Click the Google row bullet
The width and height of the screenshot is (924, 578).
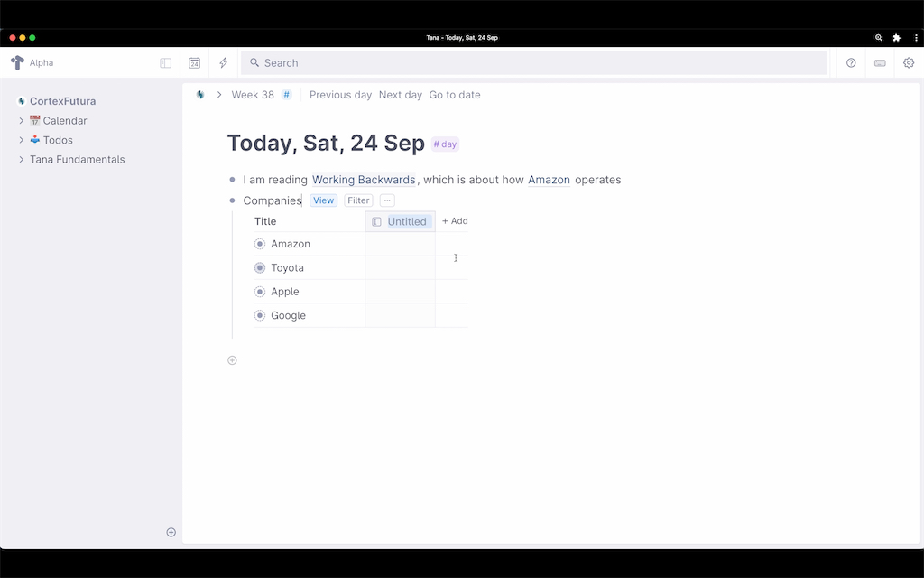pos(260,315)
